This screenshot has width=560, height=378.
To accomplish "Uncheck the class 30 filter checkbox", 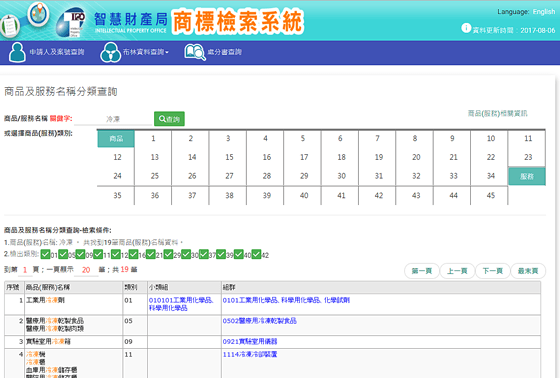I will point(186,254).
